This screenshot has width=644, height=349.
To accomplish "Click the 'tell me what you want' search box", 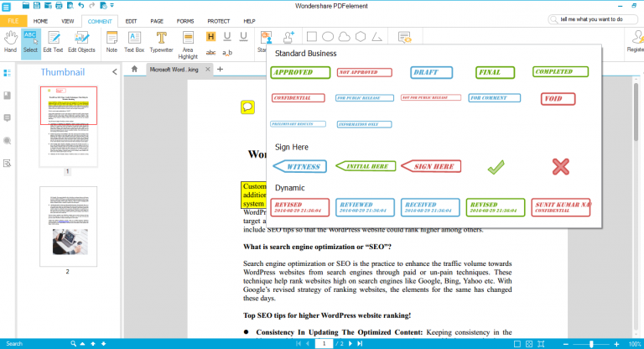I will (593, 19).
